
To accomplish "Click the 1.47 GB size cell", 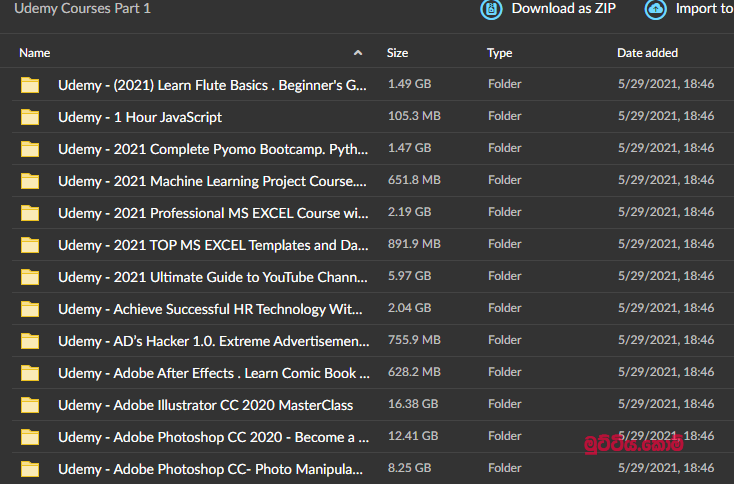I will pos(410,148).
